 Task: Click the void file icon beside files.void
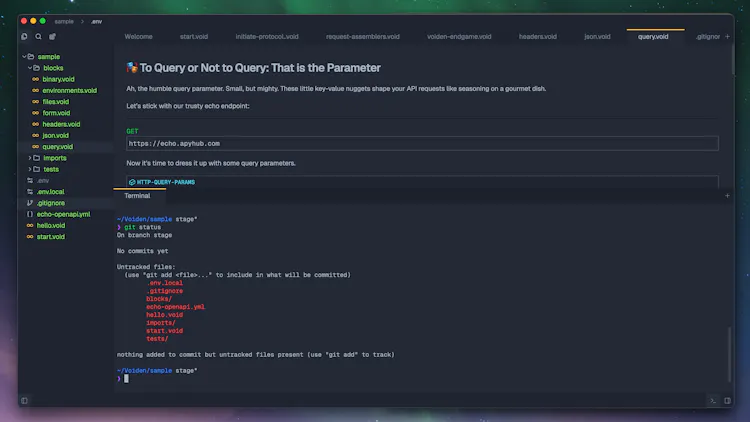tap(35, 101)
